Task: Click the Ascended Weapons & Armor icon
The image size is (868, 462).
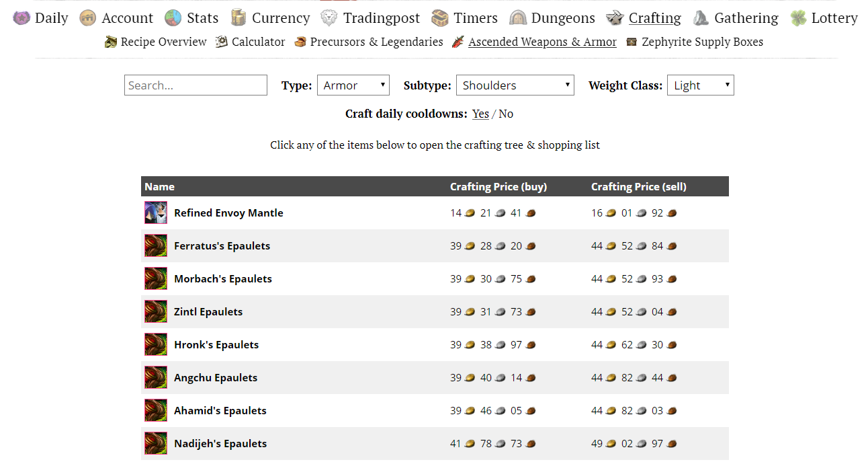Action: click(x=458, y=42)
